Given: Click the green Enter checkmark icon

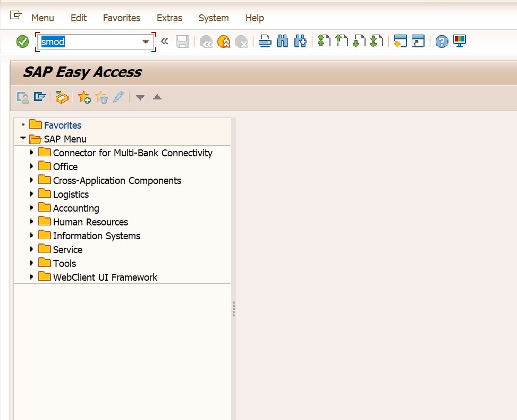Looking at the screenshot, I should pyautogui.click(x=23, y=41).
